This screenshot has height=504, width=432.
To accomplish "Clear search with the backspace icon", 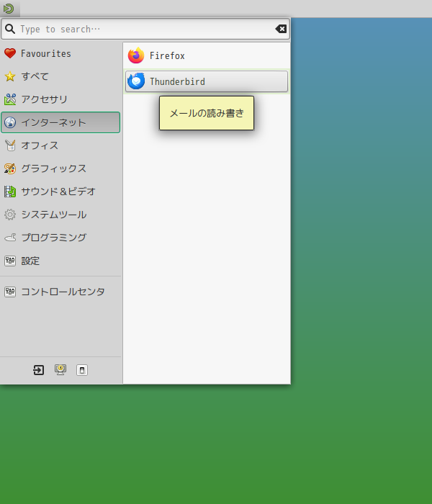I will (x=281, y=29).
